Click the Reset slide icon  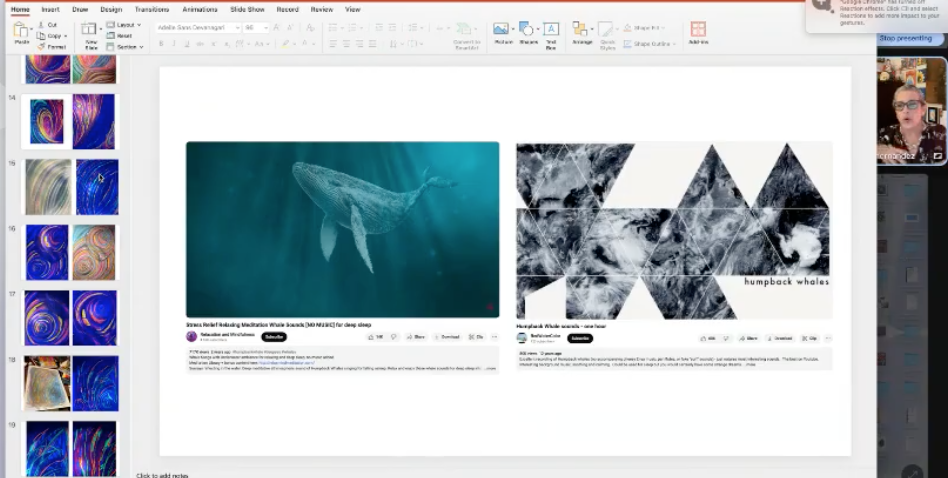coord(111,36)
